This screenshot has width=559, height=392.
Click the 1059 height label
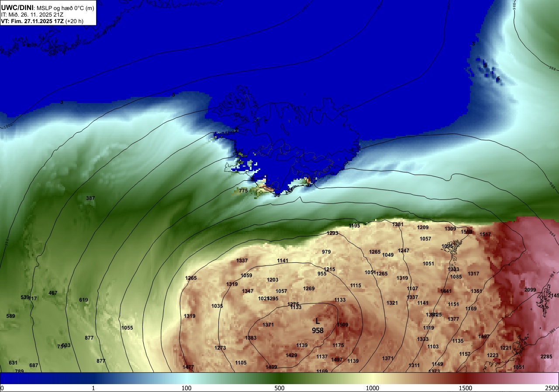(246, 275)
